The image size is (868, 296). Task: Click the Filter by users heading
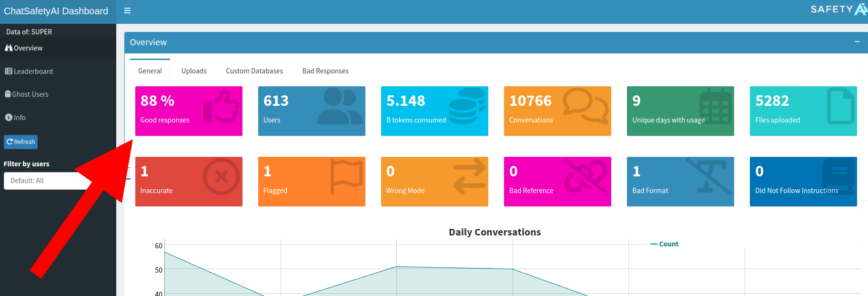pos(27,164)
